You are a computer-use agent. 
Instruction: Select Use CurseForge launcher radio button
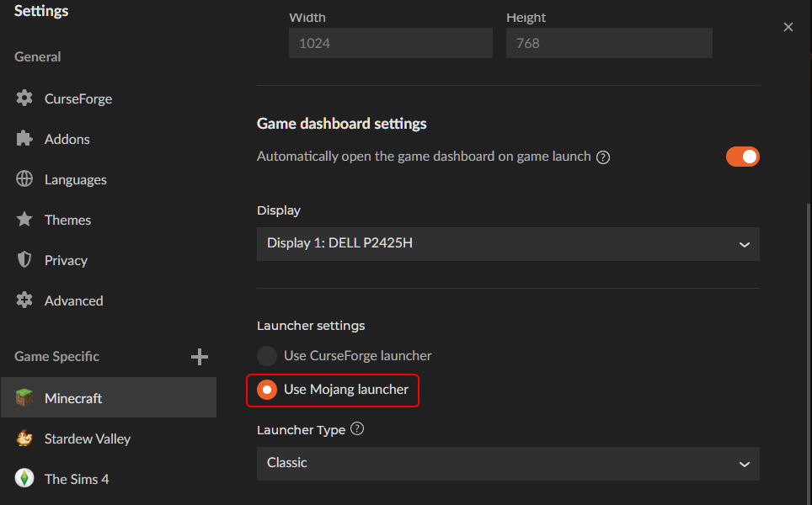coord(267,356)
